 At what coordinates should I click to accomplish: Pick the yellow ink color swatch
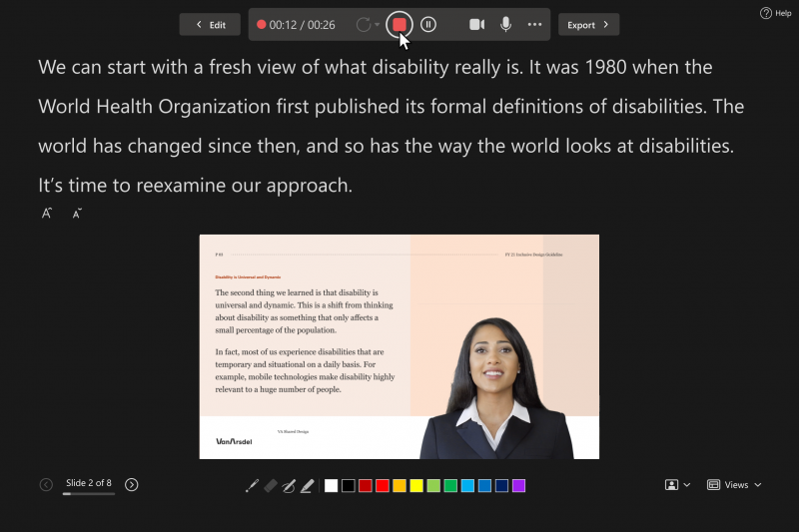[x=416, y=486]
